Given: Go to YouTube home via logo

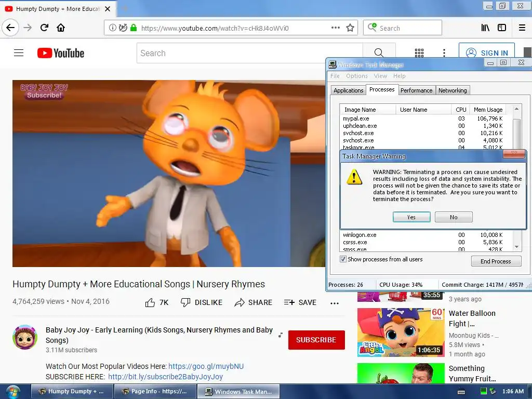Looking at the screenshot, I should point(61,53).
